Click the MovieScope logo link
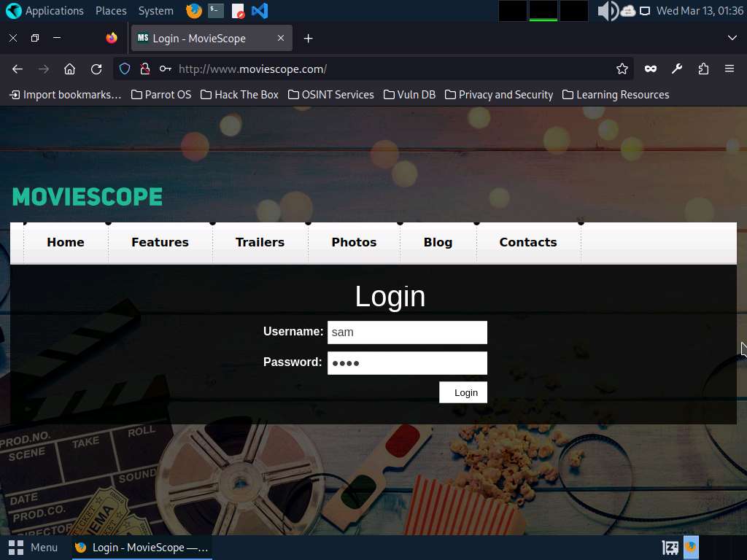 pyautogui.click(x=88, y=196)
